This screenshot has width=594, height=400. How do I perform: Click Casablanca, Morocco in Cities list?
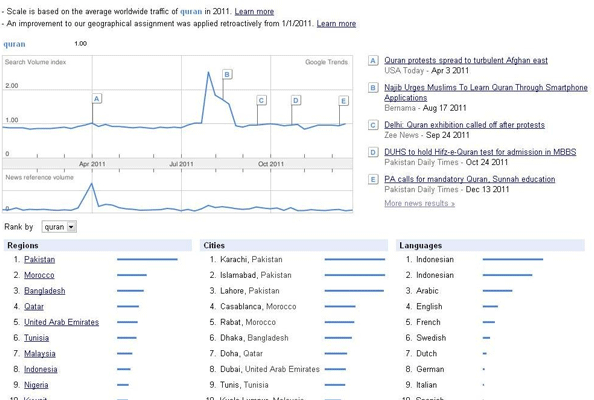(258, 306)
